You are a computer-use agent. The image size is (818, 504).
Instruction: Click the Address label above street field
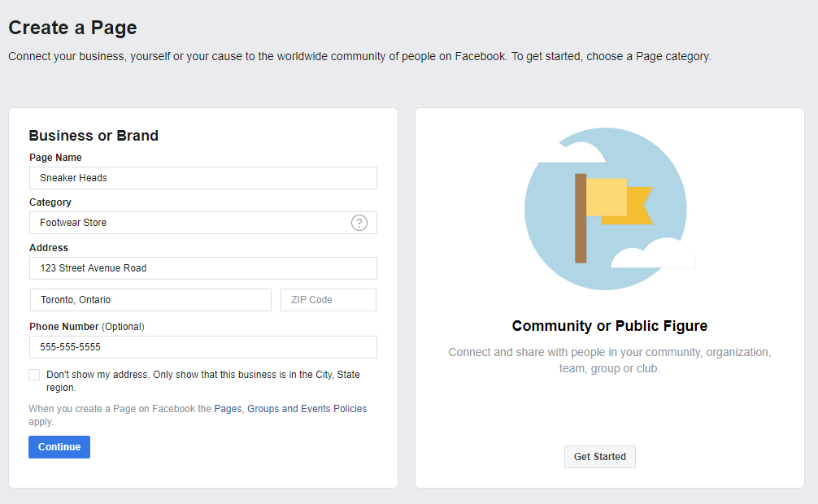(49, 248)
